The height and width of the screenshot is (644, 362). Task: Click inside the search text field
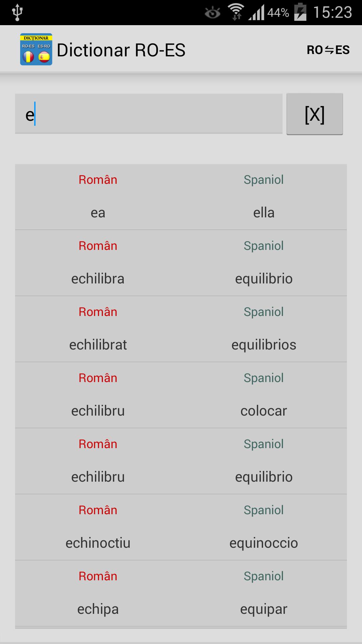148,114
